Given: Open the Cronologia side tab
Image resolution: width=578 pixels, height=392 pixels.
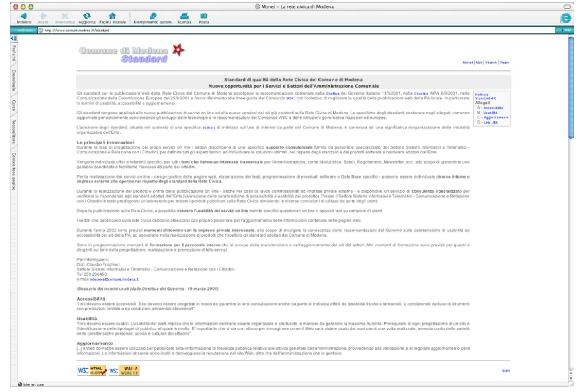Looking at the screenshot, I should 14,80.
